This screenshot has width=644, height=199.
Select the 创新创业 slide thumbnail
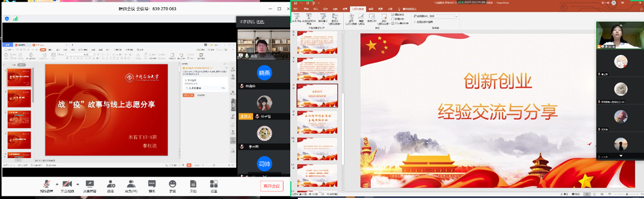pos(318,96)
